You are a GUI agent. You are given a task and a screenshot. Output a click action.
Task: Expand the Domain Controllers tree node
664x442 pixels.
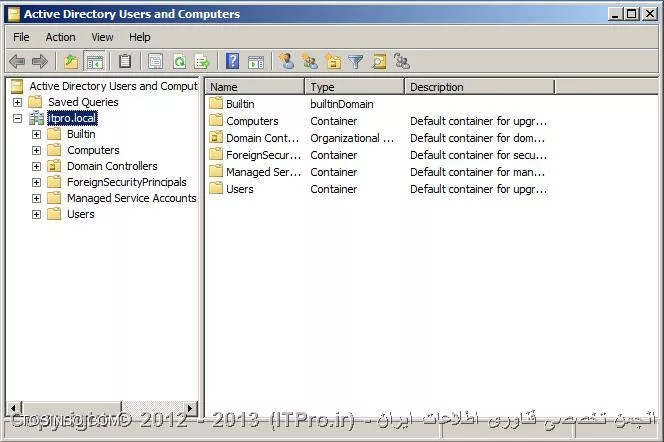[36, 166]
